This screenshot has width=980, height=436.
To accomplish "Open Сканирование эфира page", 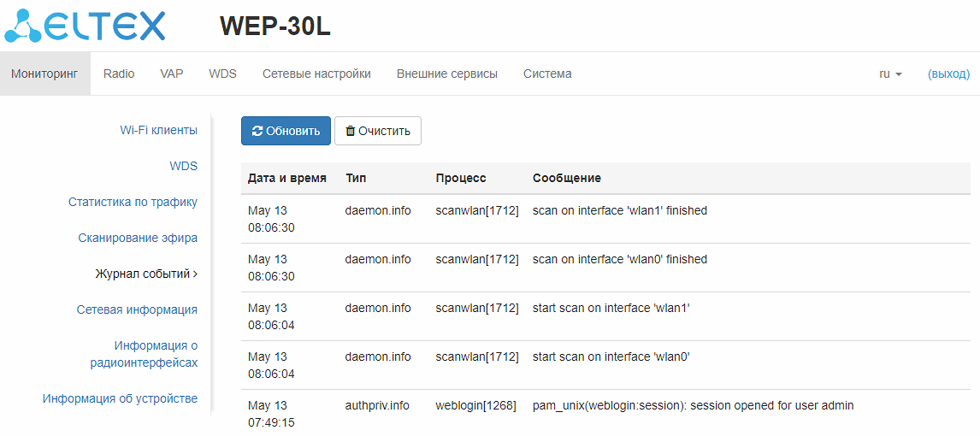I will [138, 238].
